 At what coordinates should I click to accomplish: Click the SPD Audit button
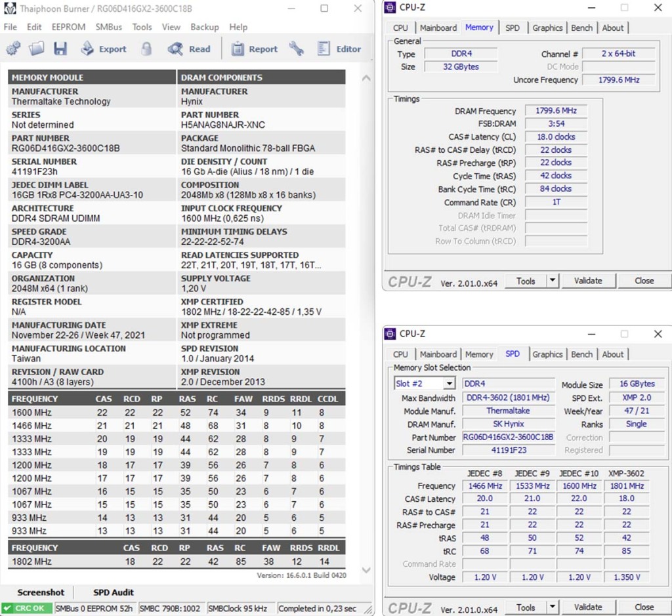[x=114, y=592]
